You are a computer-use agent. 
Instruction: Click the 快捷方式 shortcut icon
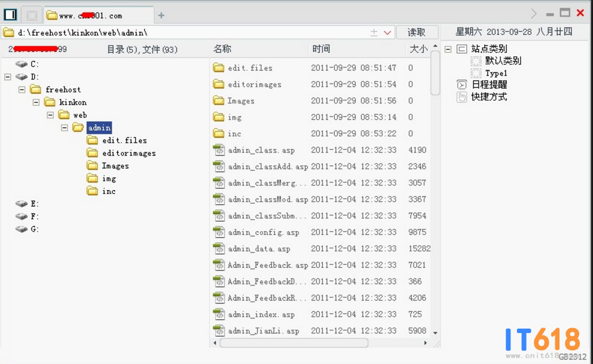click(x=461, y=97)
